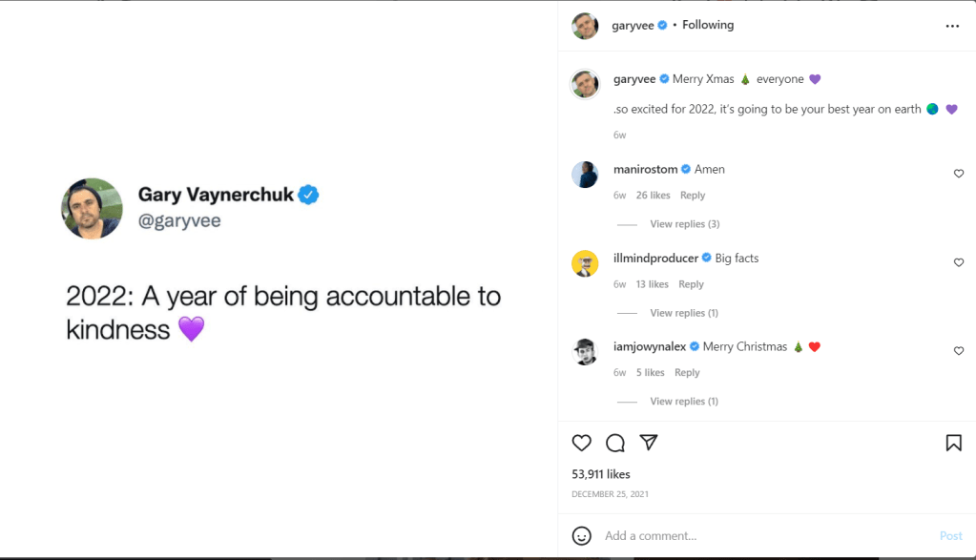This screenshot has width=976, height=560.
Task: Share the post using the paper plane icon
Action: pos(649,443)
